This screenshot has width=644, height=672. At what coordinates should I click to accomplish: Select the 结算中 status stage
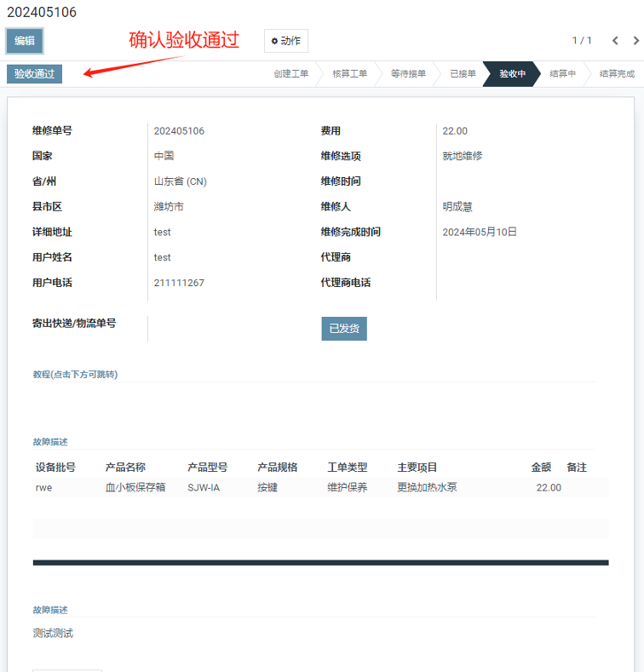562,74
